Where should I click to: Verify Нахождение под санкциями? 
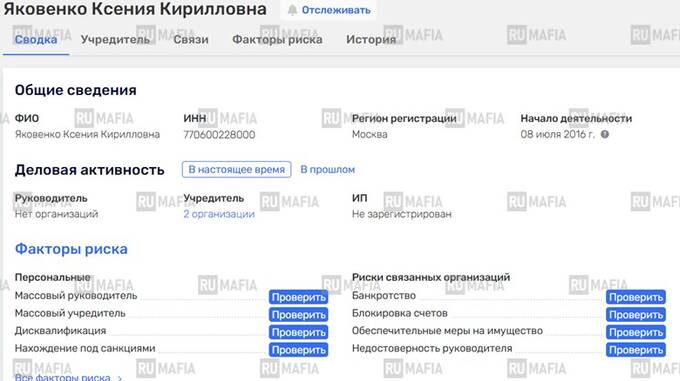click(298, 350)
